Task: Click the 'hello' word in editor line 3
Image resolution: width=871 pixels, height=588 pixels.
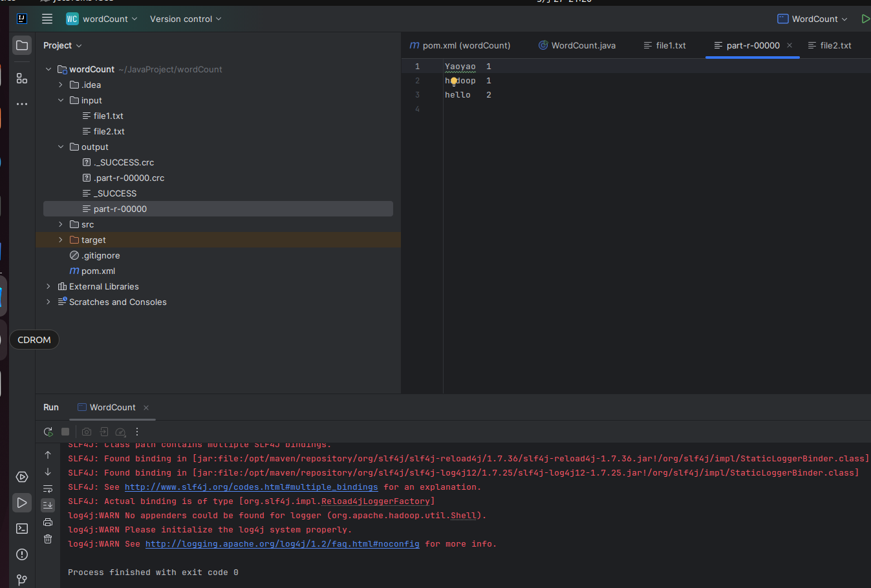Action: pos(458,95)
